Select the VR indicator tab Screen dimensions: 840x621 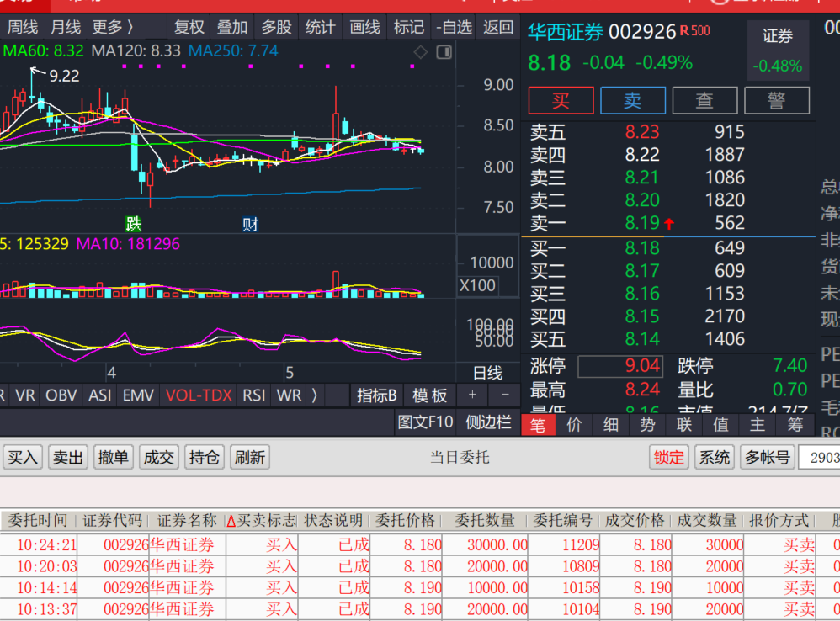coord(24,395)
